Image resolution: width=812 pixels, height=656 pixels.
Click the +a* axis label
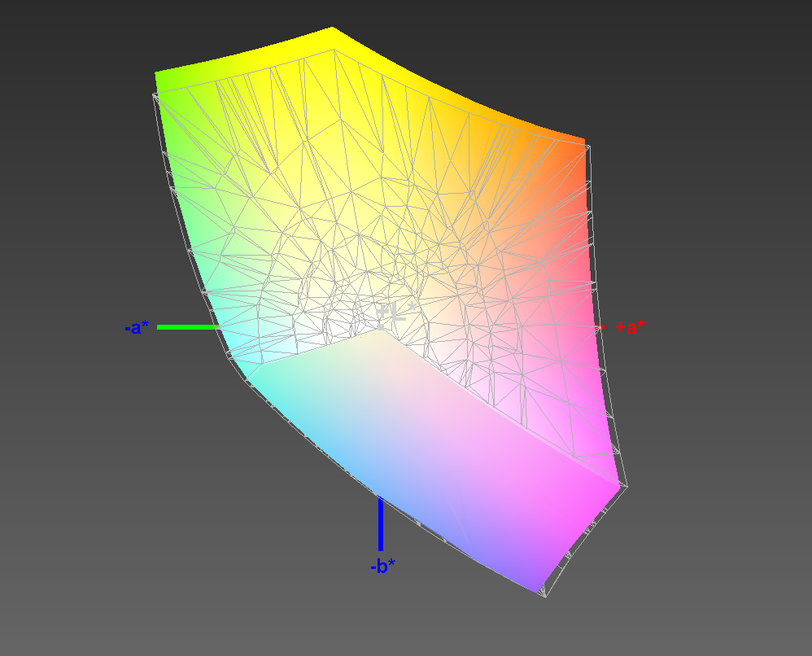point(631,327)
